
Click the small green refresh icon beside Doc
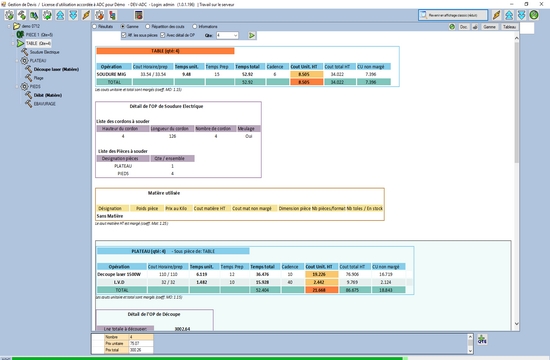(x=452, y=27)
